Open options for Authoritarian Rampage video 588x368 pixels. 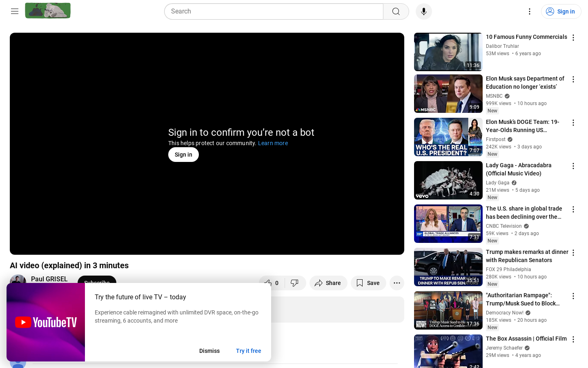point(573,296)
